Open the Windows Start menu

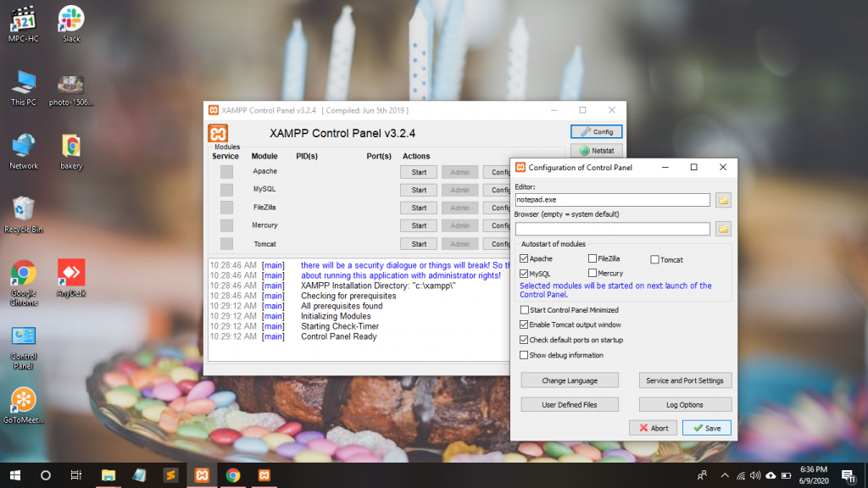coord(15,475)
